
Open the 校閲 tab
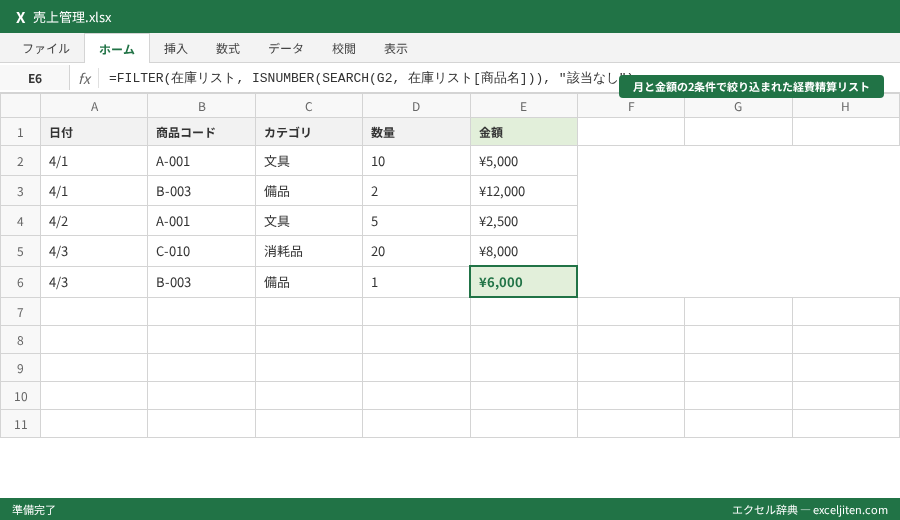click(344, 49)
